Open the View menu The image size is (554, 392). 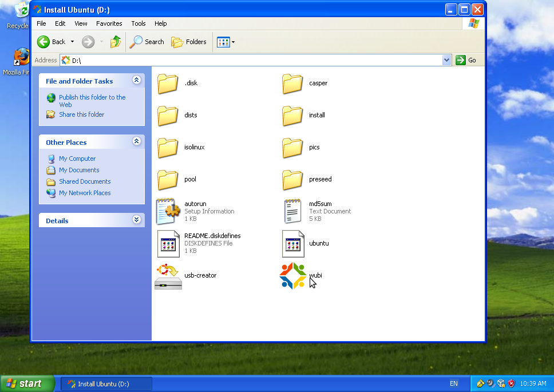[81, 23]
